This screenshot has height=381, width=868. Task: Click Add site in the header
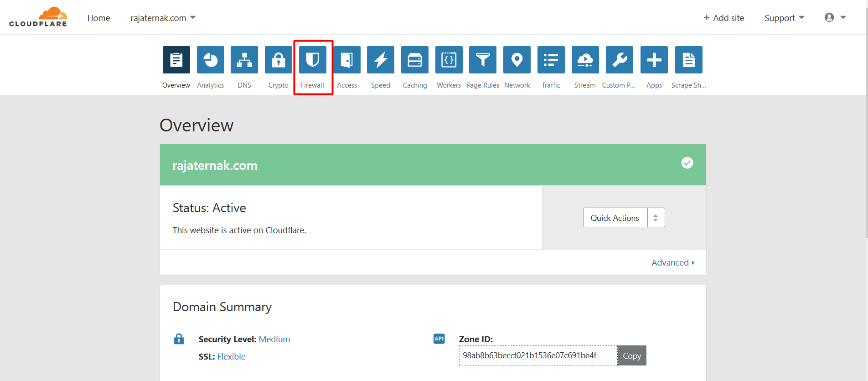723,18
